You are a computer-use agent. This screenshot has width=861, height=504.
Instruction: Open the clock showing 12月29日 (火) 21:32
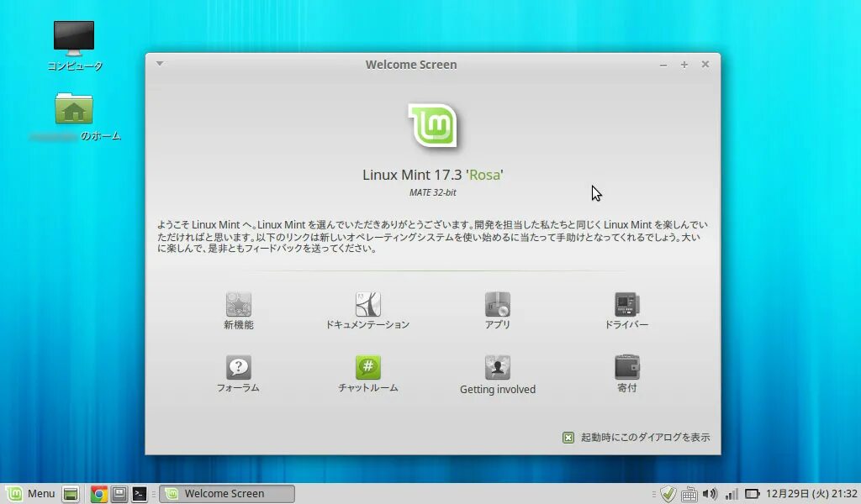811,494
